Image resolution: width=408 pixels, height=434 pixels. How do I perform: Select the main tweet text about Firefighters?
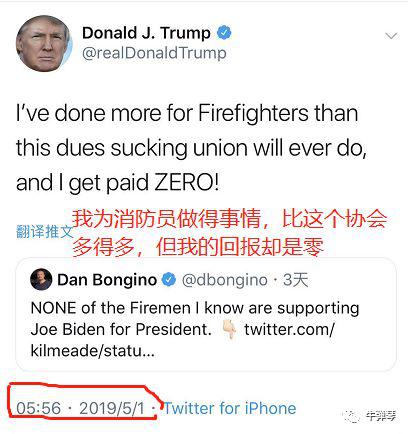(x=192, y=148)
